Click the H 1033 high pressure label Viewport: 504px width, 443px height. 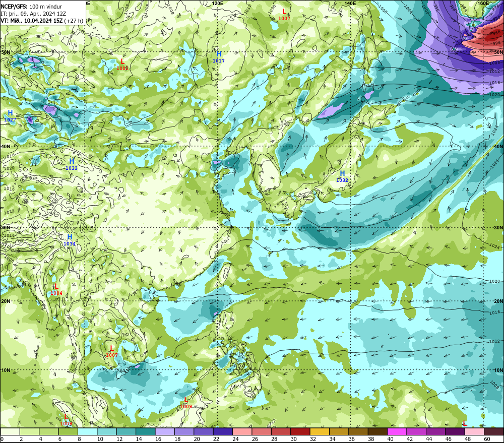click(x=72, y=164)
